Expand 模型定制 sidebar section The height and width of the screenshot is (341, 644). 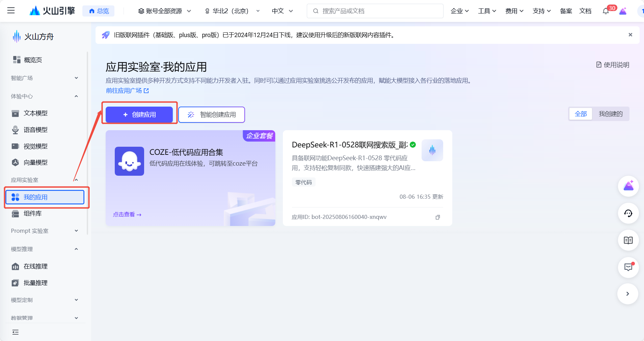pos(44,300)
